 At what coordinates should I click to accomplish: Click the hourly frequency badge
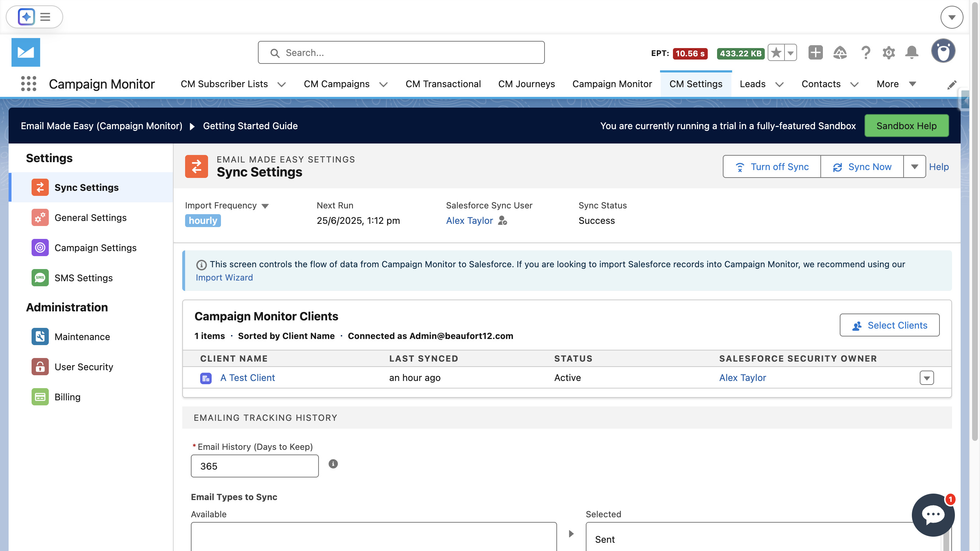[x=203, y=220]
